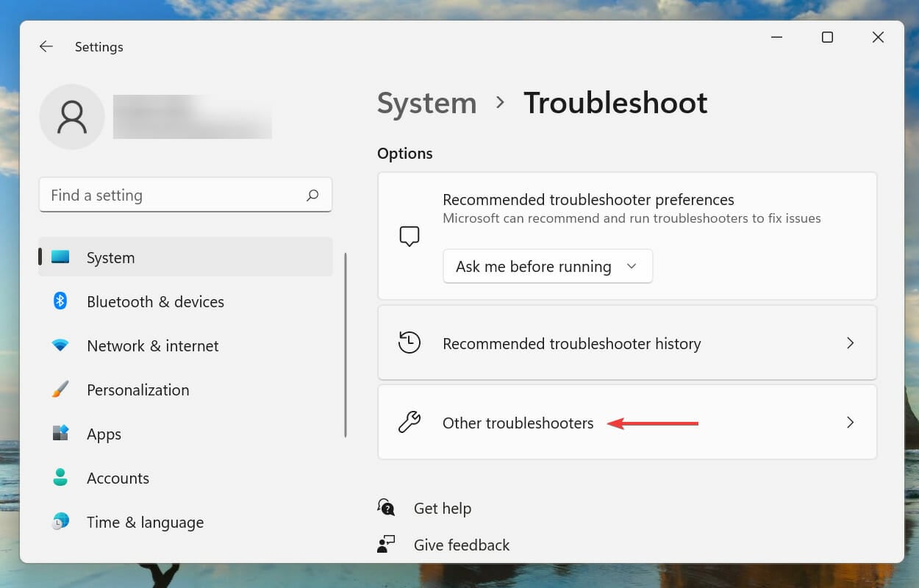Minimize the Settings window
Screen dimensions: 919x588
click(776, 37)
